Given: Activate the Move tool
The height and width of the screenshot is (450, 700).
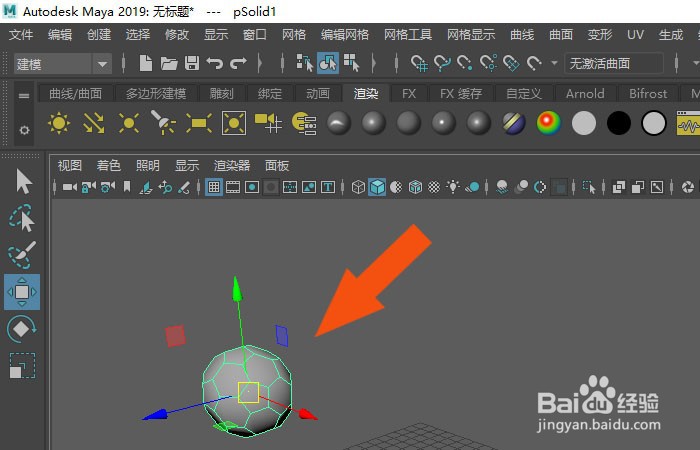Looking at the screenshot, I should pos(22,292).
